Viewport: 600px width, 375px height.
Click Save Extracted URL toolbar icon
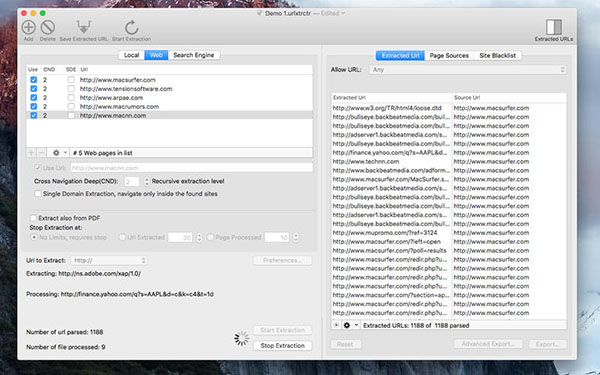83,27
